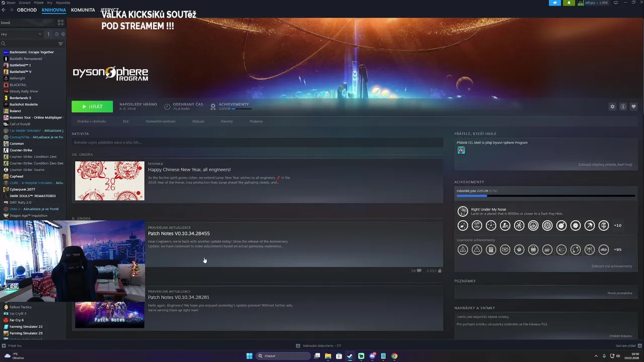Click the friend avatar who wishes game
This screenshot has height=362, width=644.
point(461,150)
